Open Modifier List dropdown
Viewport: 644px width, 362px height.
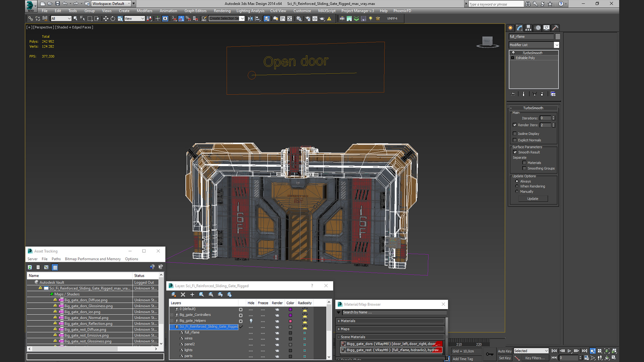point(556,45)
